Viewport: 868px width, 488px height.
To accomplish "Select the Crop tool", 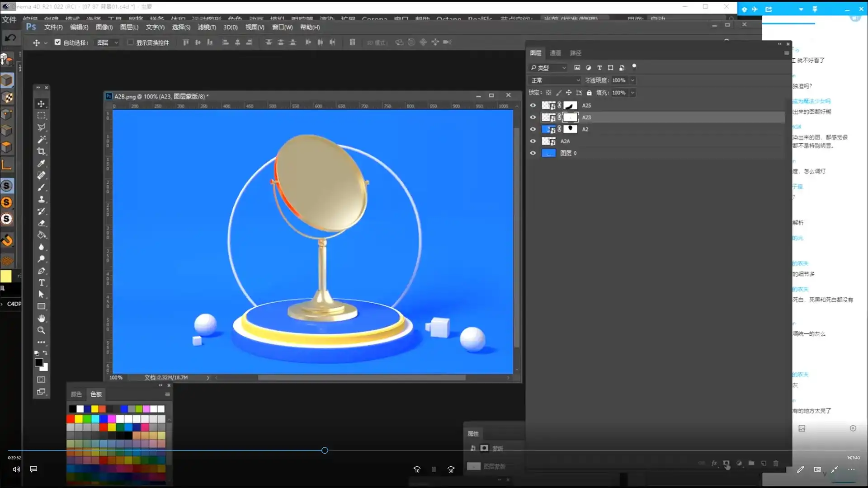I will [41, 151].
